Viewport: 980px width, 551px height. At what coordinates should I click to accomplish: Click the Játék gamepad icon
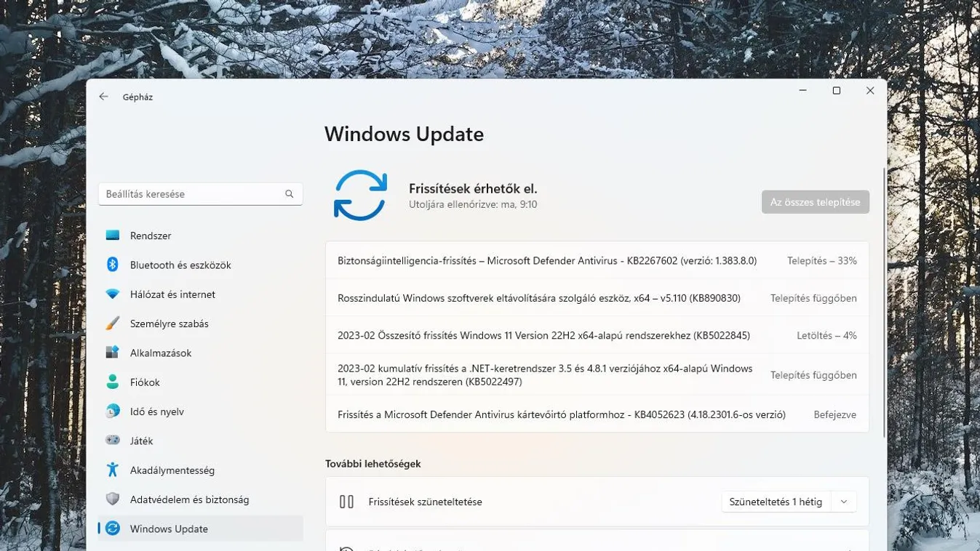click(112, 441)
